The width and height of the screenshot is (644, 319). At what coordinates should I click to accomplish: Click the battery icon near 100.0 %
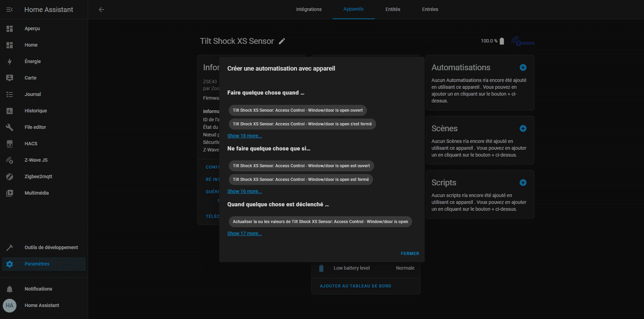[x=502, y=41]
